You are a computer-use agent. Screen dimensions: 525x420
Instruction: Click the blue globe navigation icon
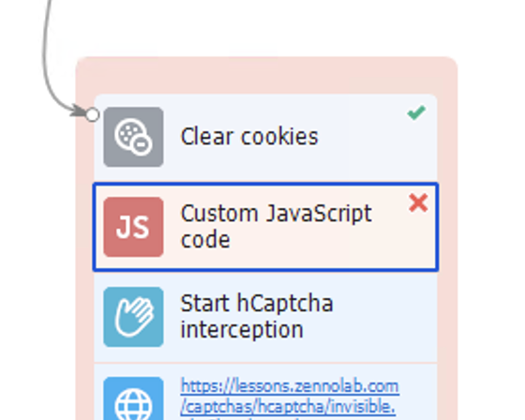tap(133, 398)
